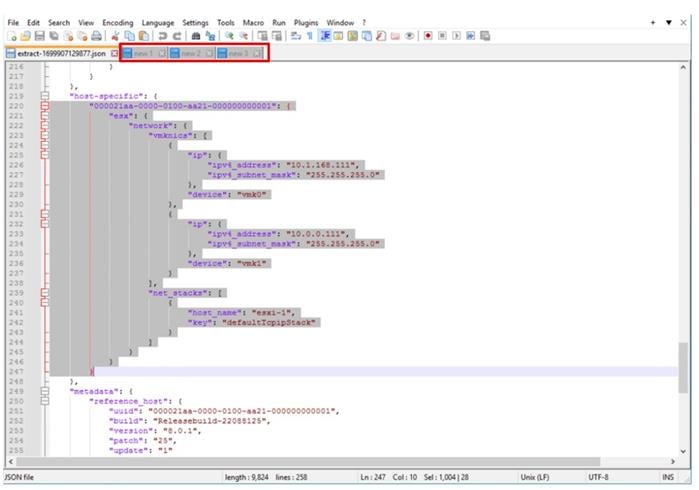Collapse the "reference_host" fold at line 250
Viewport: 699px width, 490px height.
(45, 401)
